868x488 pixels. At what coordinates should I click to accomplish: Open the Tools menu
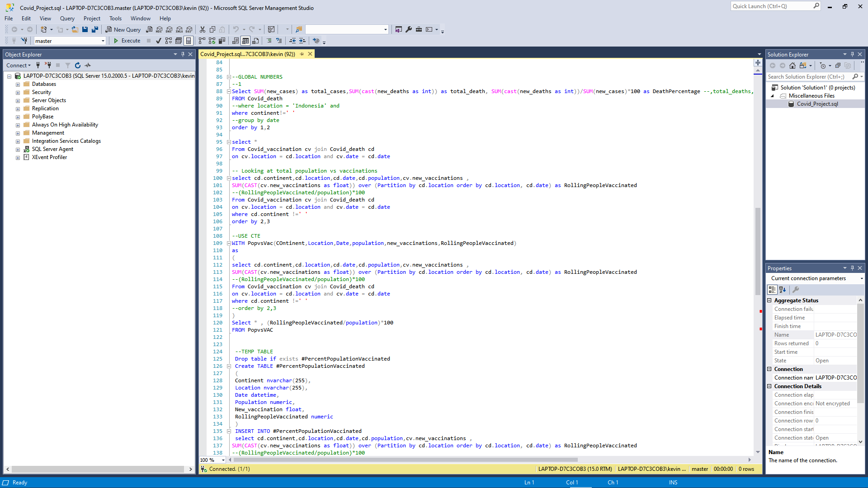coord(115,19)
